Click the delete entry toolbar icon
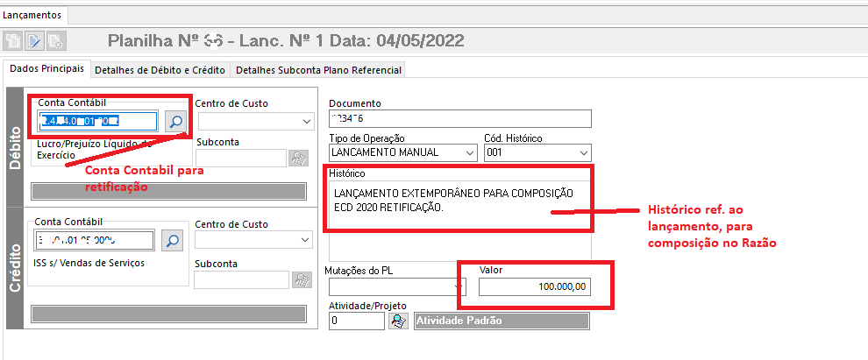The height and width of the screenshot is (360, 868). [56, 40]
